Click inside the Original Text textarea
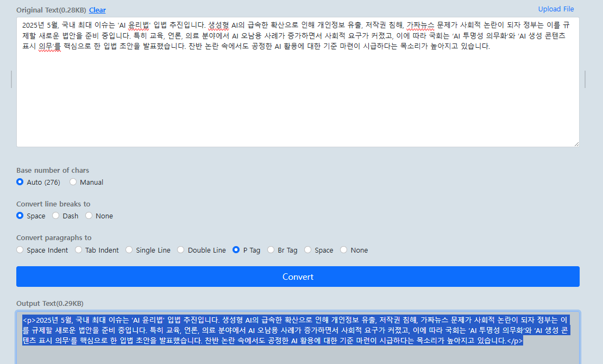This screenshot has width=603, height=364. tap(298, 81)
